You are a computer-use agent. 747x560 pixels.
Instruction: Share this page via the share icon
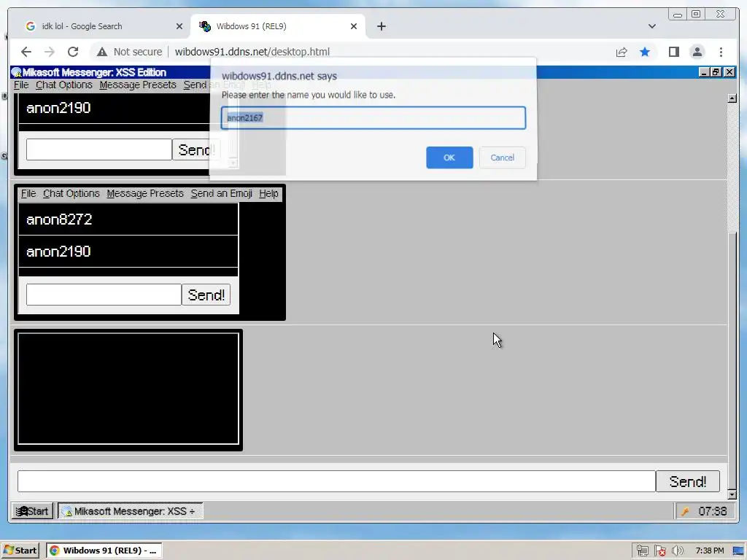click(x=622, y=52)
